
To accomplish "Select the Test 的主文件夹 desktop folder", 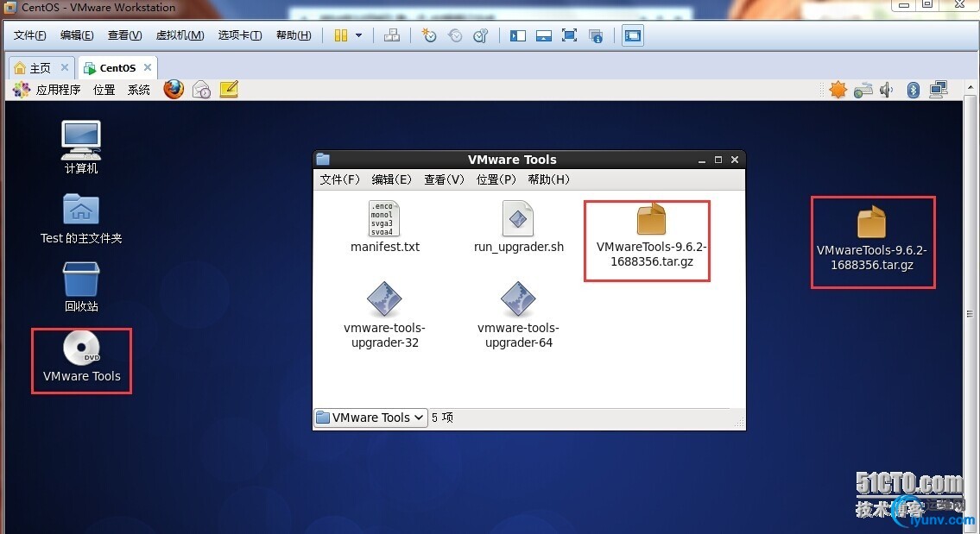I will click(81, 219).
